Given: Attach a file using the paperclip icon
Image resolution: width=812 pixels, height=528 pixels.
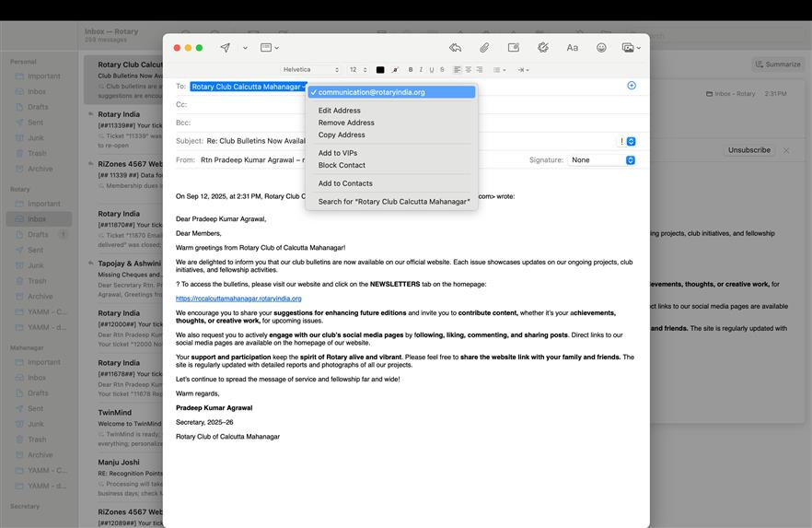Looking at the screenshot, I should coord(483,47).
